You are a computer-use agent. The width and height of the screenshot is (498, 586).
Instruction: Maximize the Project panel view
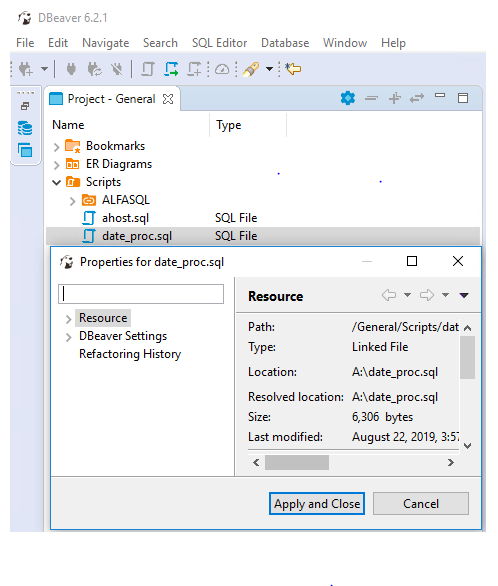463,98
